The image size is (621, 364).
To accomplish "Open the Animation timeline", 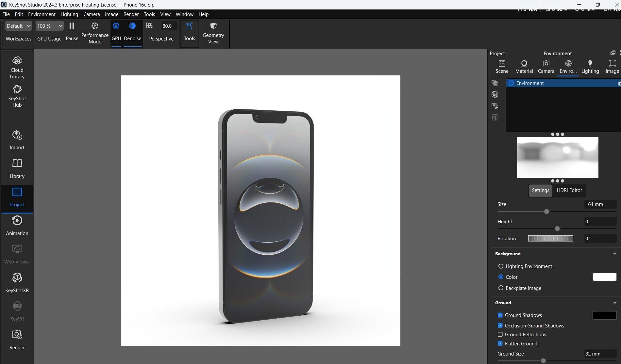I will pyautogui.click(x=17, y=225).
